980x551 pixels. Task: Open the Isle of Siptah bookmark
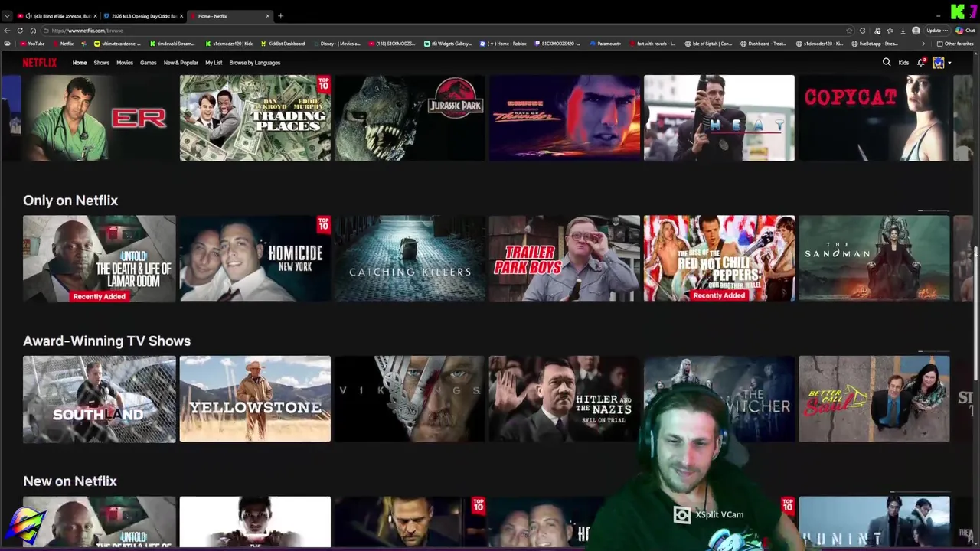[x=708, y=44]
